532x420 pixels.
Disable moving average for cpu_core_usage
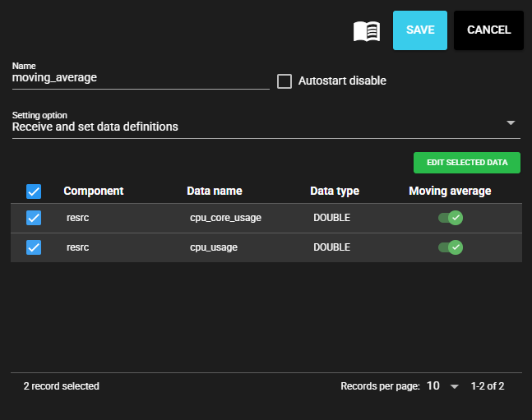point(451,219)
